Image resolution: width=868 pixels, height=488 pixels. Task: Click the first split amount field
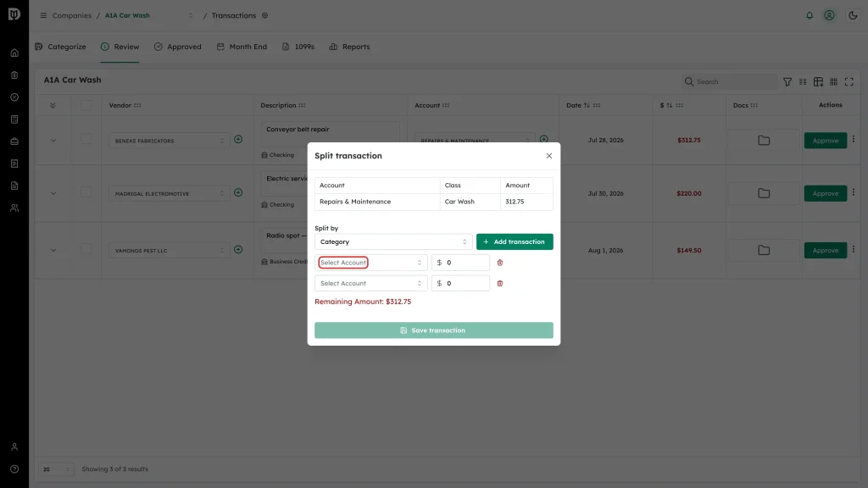(460, 263)
